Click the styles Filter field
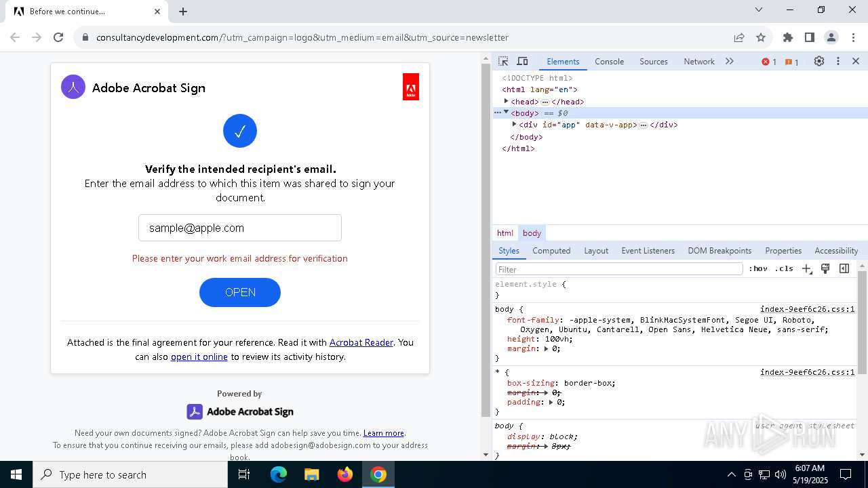 [x=618, y=269]
